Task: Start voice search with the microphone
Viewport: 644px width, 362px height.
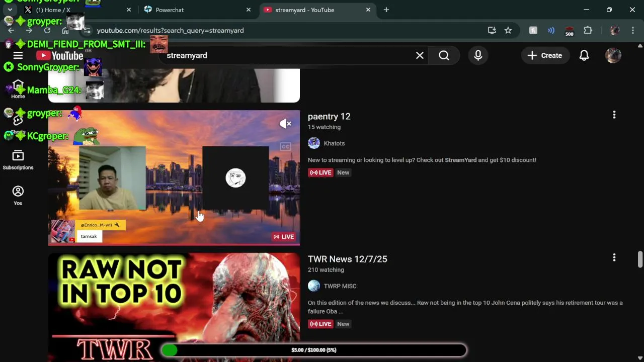Action: [x=478, y=55]
